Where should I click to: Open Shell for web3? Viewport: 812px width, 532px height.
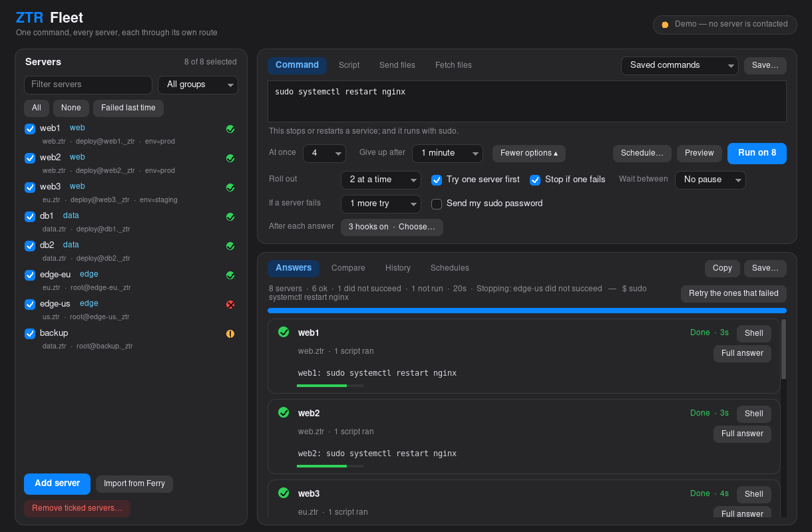tap(754, 495)
